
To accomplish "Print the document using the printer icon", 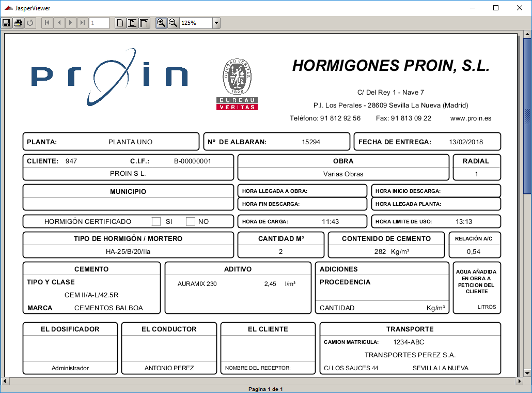I will pyautogui.click(x=18, y=23).
